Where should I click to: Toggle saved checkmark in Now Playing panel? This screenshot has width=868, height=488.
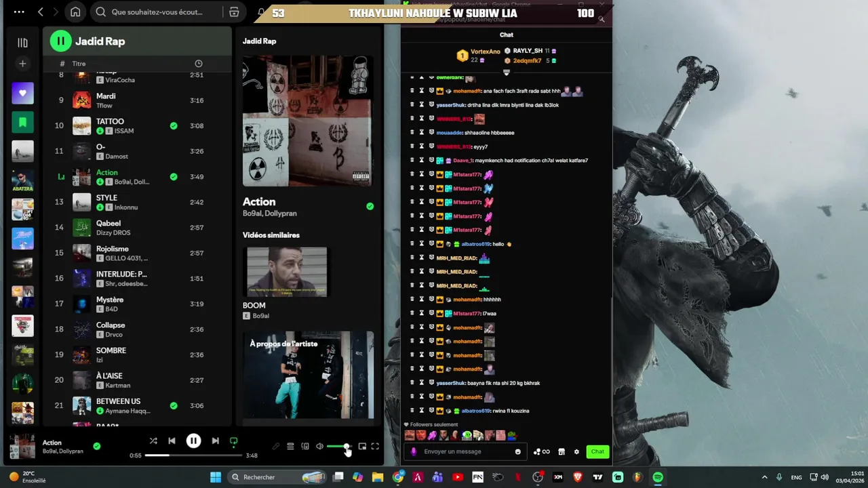pyautogui.click(x=370, y=206)
